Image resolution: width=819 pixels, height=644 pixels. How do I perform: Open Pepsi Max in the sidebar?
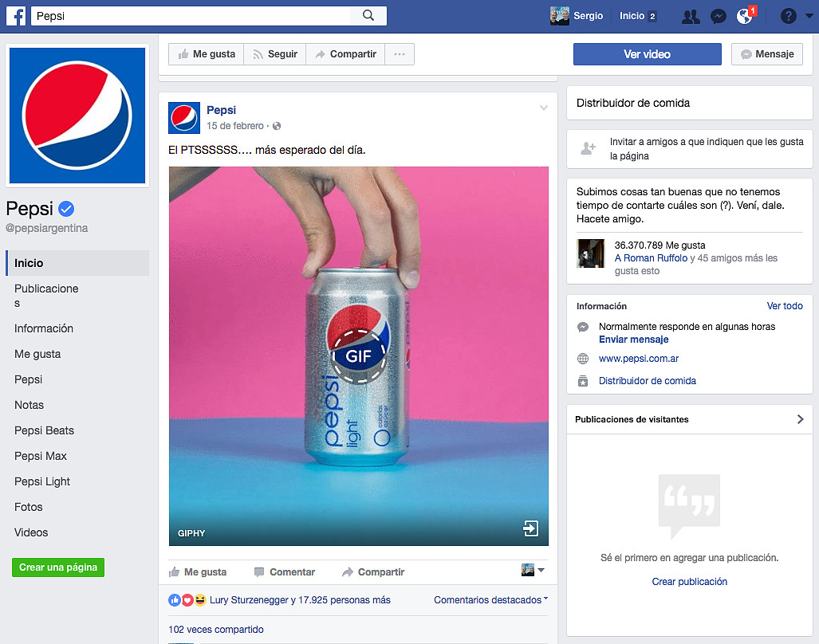point(41,456)
